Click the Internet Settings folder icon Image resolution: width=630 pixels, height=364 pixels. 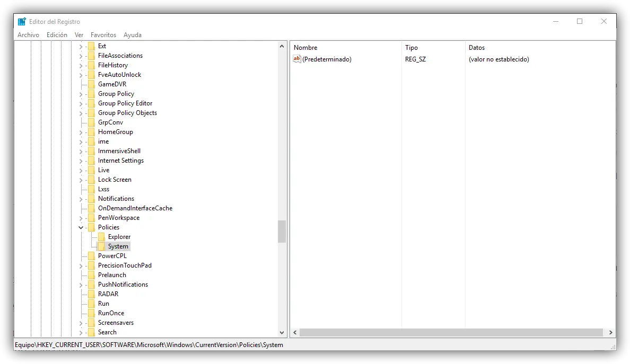(92, 161)
